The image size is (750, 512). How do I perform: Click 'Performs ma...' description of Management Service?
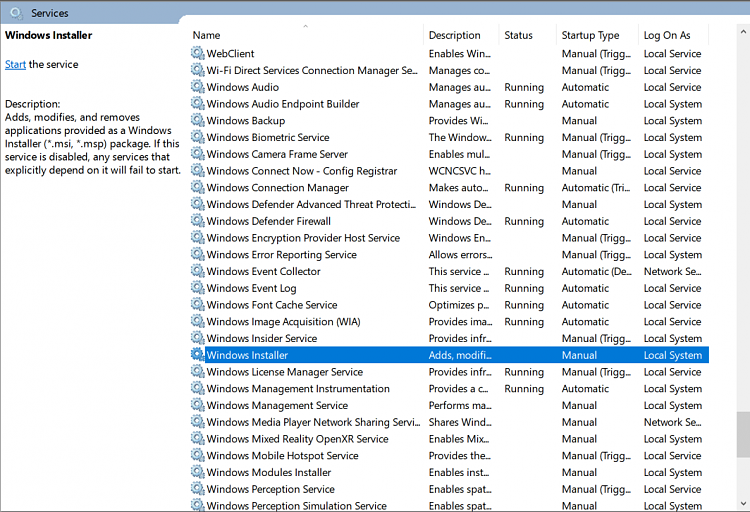click(460, 405)
